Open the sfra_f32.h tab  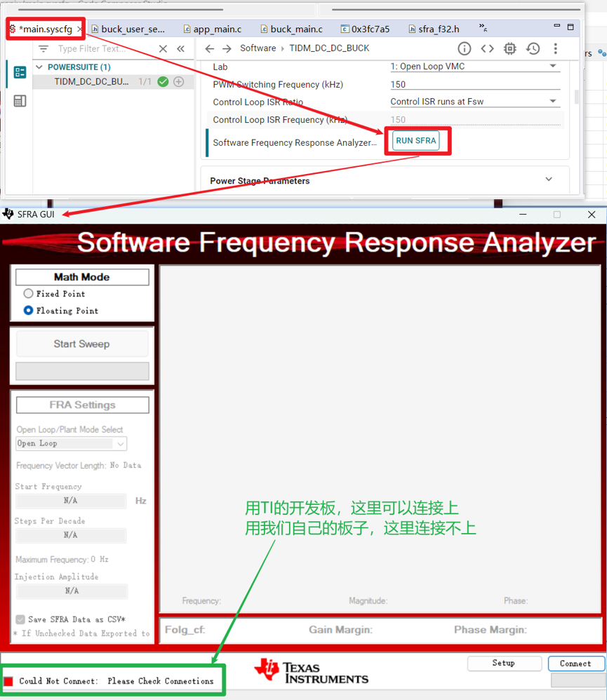pos(434,29)
